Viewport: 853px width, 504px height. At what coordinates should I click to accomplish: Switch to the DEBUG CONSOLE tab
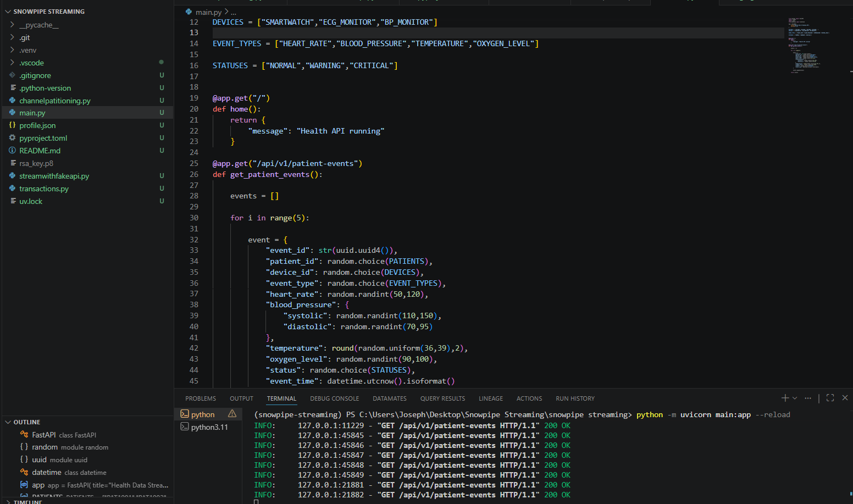[x=334, y=398]
